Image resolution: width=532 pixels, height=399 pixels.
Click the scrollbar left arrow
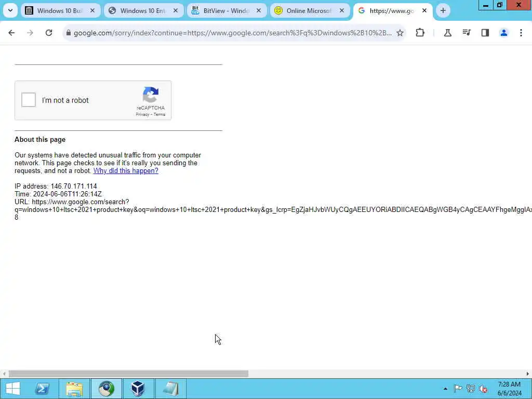[4, 374]
